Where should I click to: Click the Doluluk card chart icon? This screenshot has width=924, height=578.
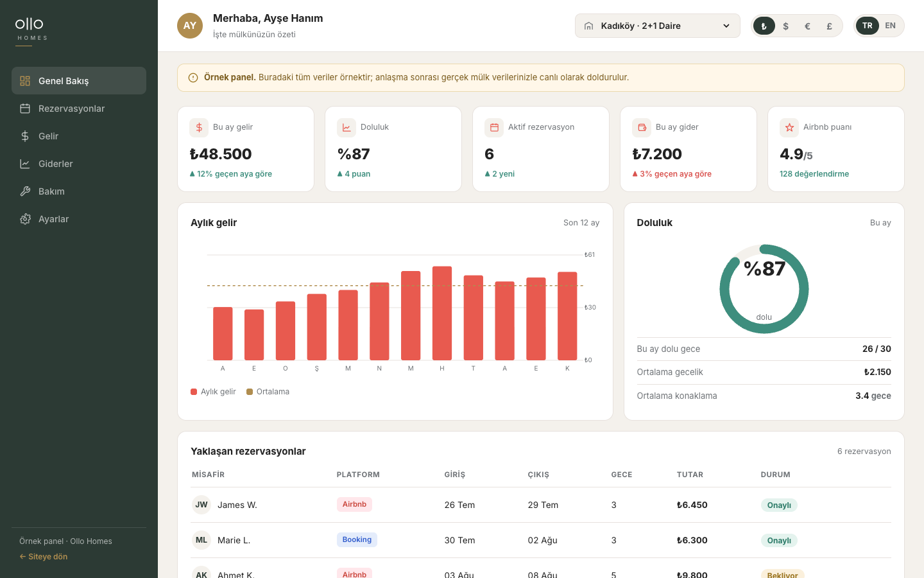pyautogui.click(x=346, y=127)
